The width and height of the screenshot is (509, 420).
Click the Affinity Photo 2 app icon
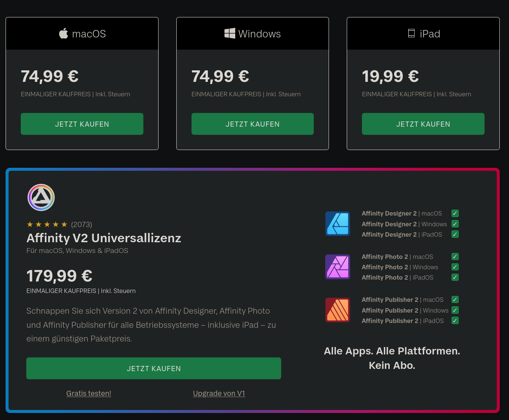pos(337,267)
